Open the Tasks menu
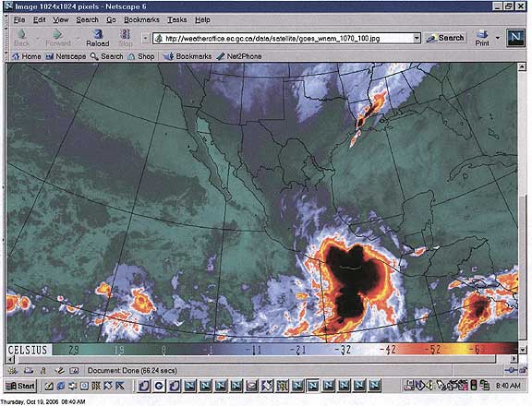This screenshot has height=406, width=532. [x=176, y=20]
